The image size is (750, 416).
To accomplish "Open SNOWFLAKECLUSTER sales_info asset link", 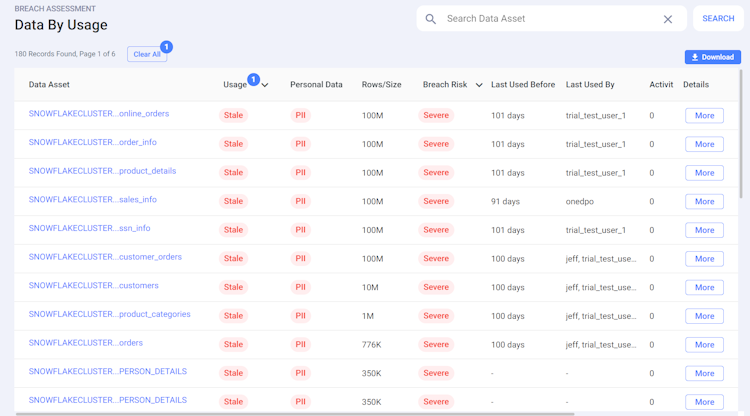I will [93, 200].
